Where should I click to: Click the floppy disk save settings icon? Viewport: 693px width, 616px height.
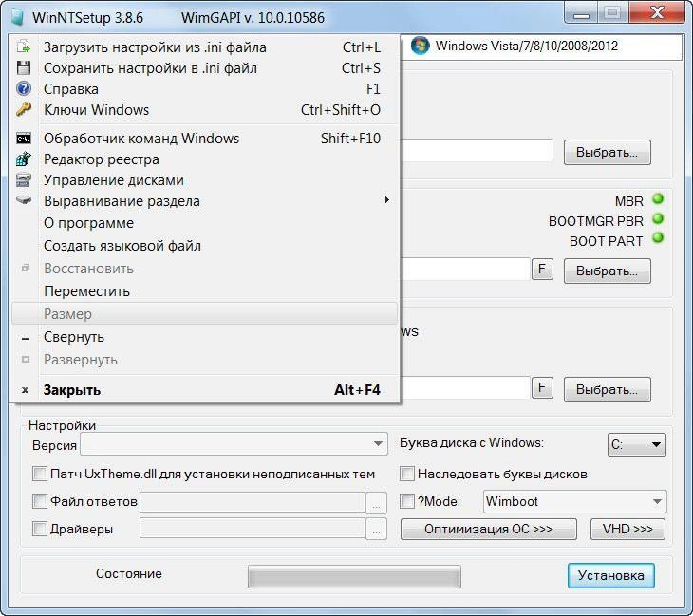coord(24,68)
